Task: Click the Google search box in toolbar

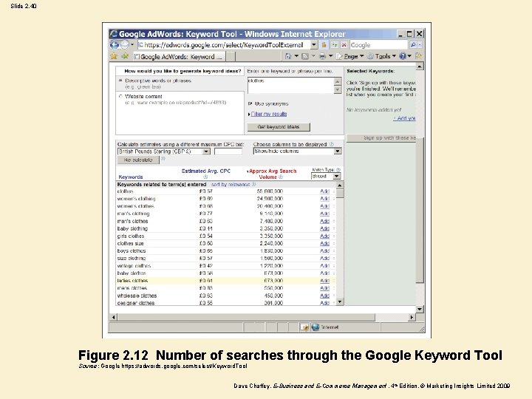Action: (x=378, y=45)
